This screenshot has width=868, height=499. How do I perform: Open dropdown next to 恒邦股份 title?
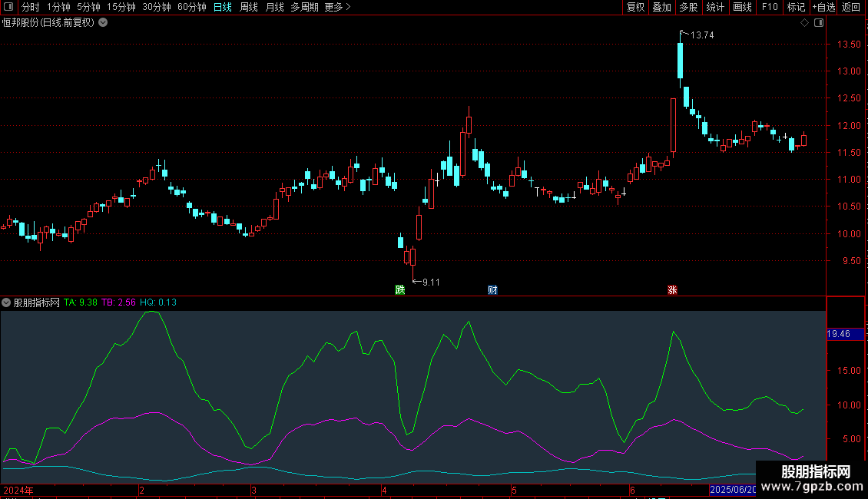pos(103,23)
